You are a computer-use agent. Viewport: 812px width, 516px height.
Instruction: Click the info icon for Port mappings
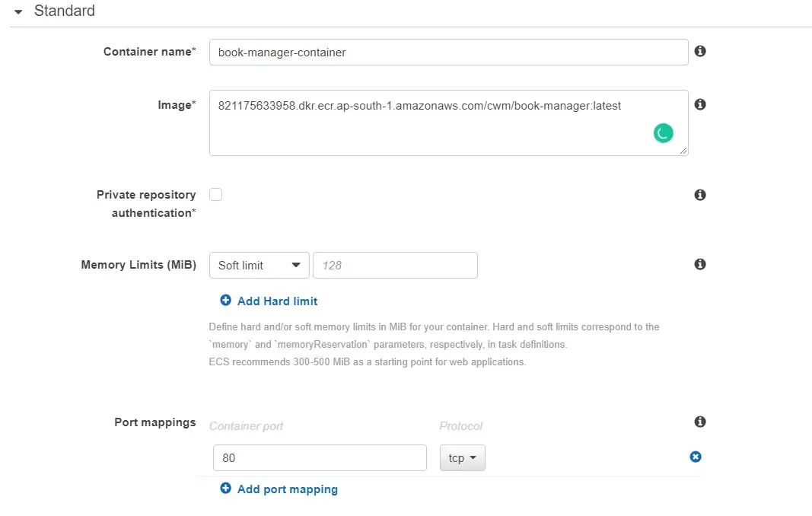coord(700,422)
